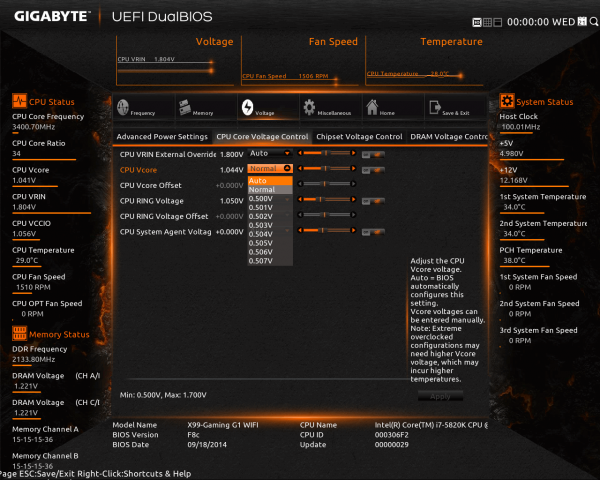This screenshot has width=600, height=480.
Task: Decrease CPU Vcore with left arrow
Action: tap(300, 168)
